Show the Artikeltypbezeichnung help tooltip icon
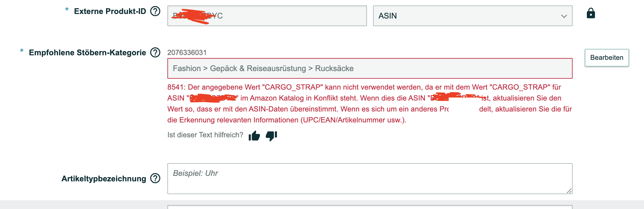 point(155,178)
